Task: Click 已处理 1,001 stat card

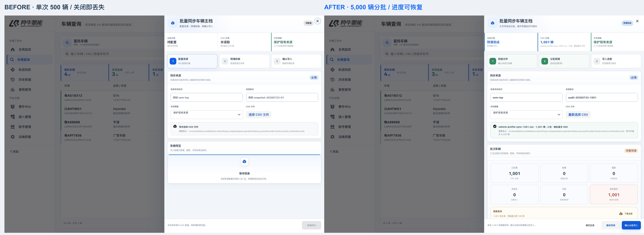Action: tap(514, 173)
